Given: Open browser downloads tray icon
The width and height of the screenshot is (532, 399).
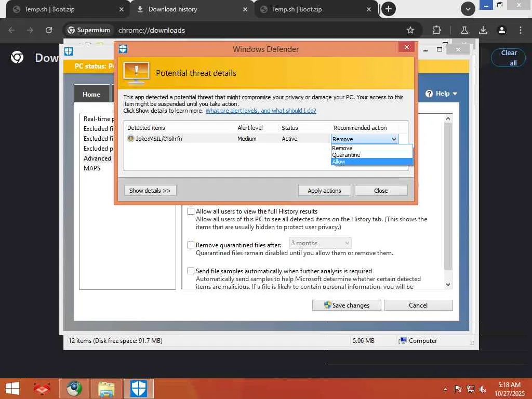Looking at the screenshot, I should click(483, 30).
